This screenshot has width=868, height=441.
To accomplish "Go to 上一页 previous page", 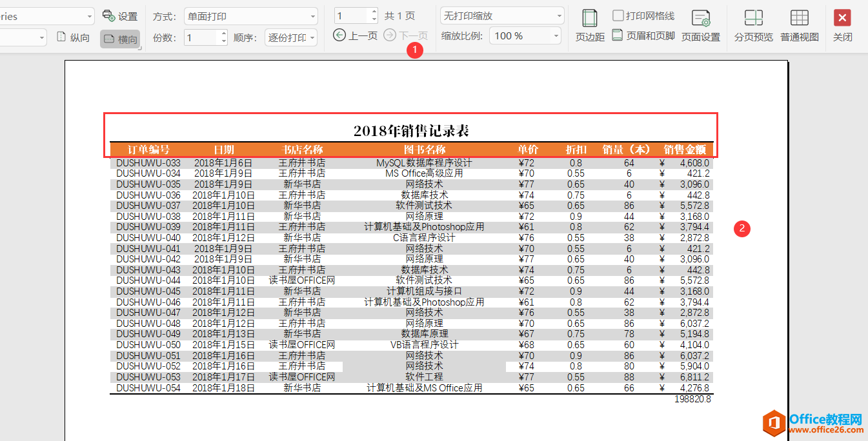I will (356, 35).
